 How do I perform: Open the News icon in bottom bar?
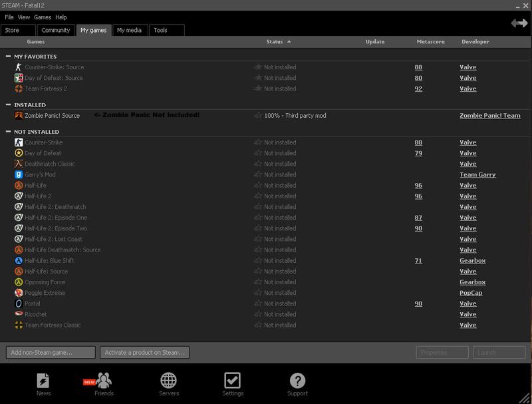click(43, 381)
